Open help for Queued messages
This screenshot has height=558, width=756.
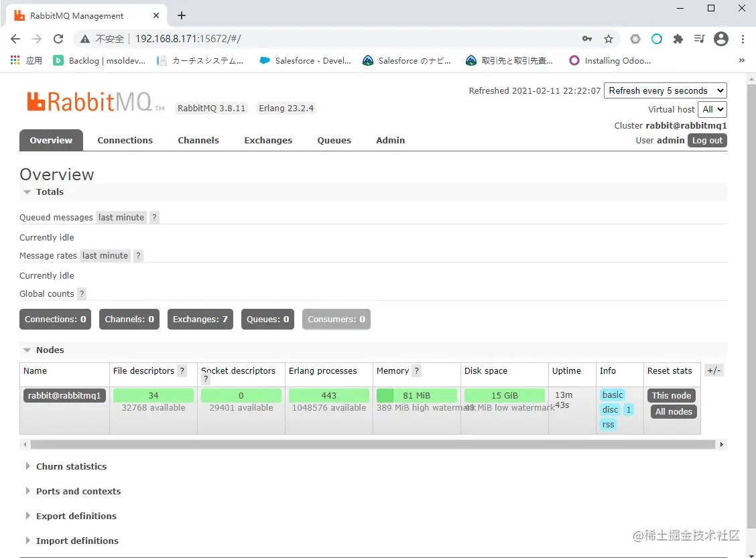coord(154,217)
